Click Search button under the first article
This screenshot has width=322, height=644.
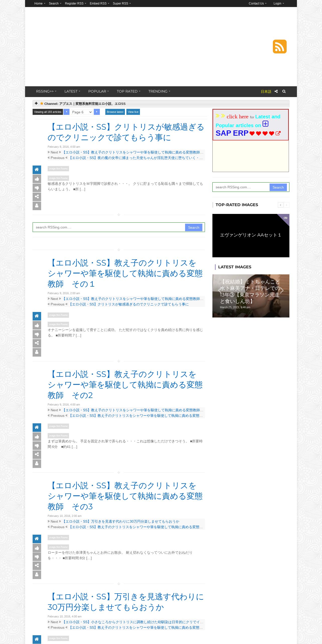(x=194, y=227)
